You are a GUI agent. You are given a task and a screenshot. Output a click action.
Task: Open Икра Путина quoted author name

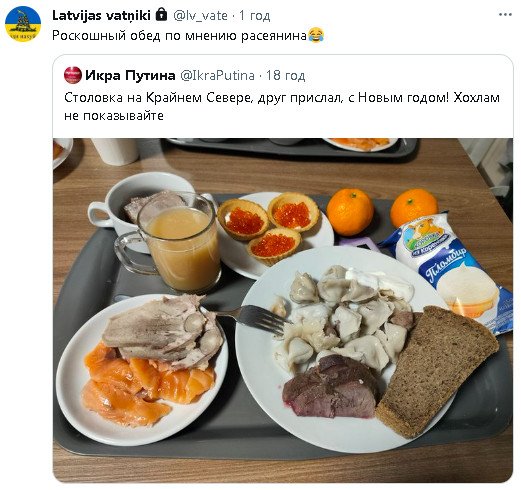click(130, 76)
